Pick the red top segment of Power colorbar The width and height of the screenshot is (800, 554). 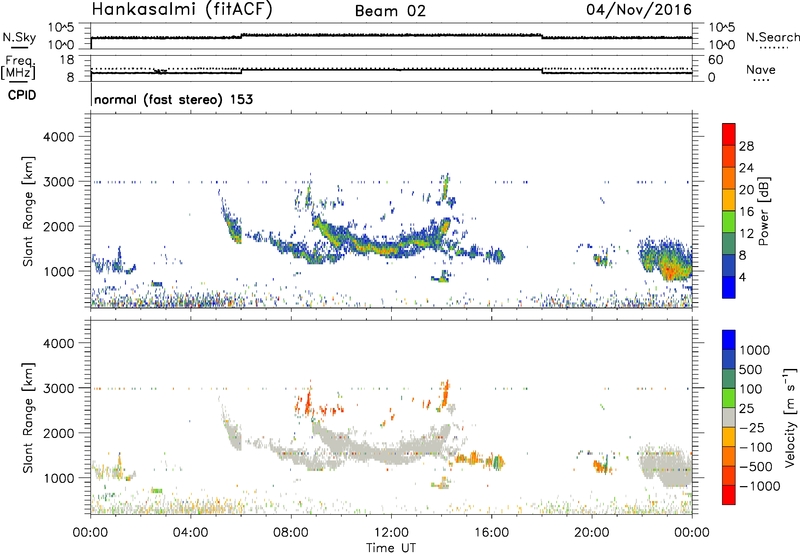click(729, 134)
